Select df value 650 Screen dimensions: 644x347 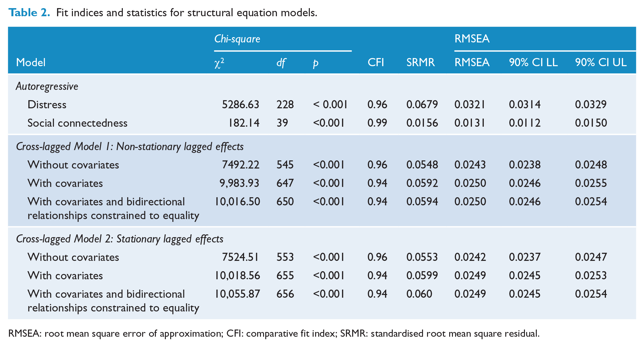285,202
